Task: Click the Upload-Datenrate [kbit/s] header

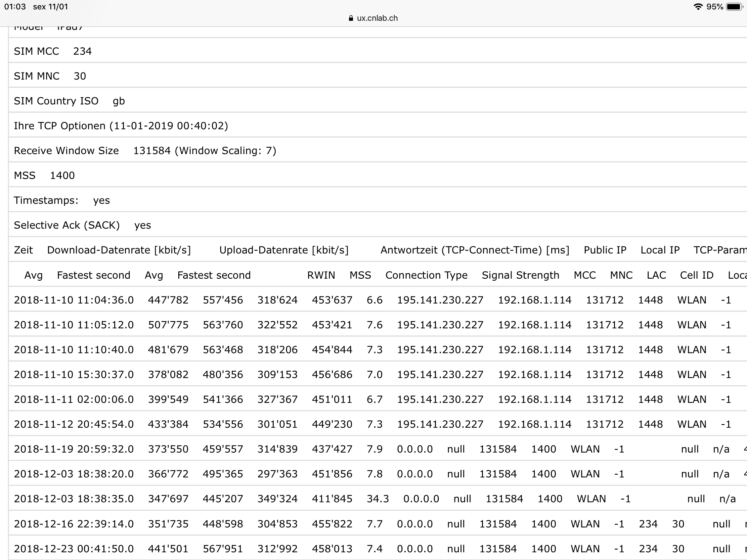Action: tap(284, 250)
